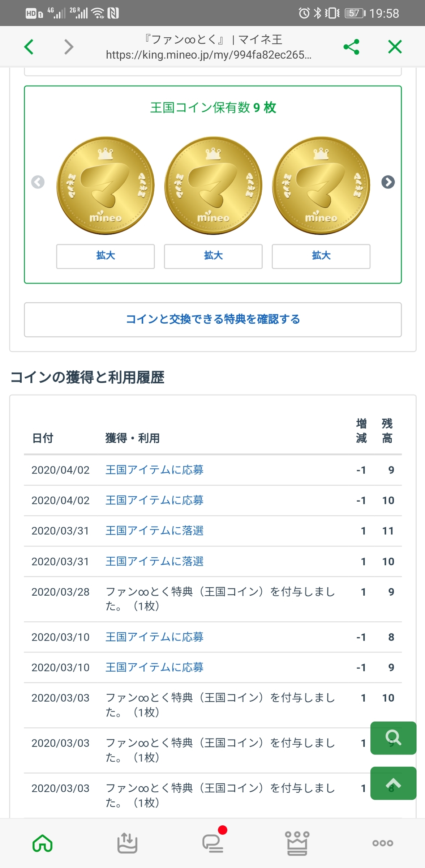Viewport: 425px width, 868px height.
Task: Tap the third gold mineo coin image
Action: click(x=321, y=185)
